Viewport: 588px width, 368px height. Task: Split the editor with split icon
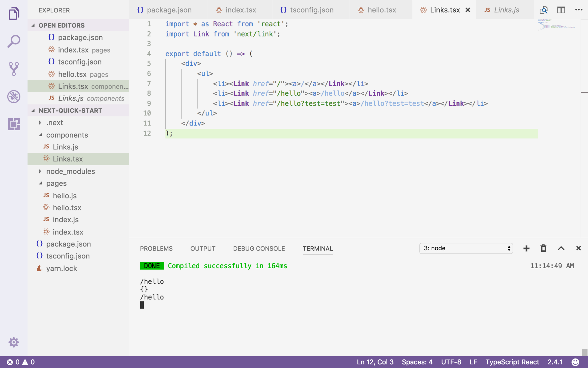pyautogui.click(x=561, y=10)
